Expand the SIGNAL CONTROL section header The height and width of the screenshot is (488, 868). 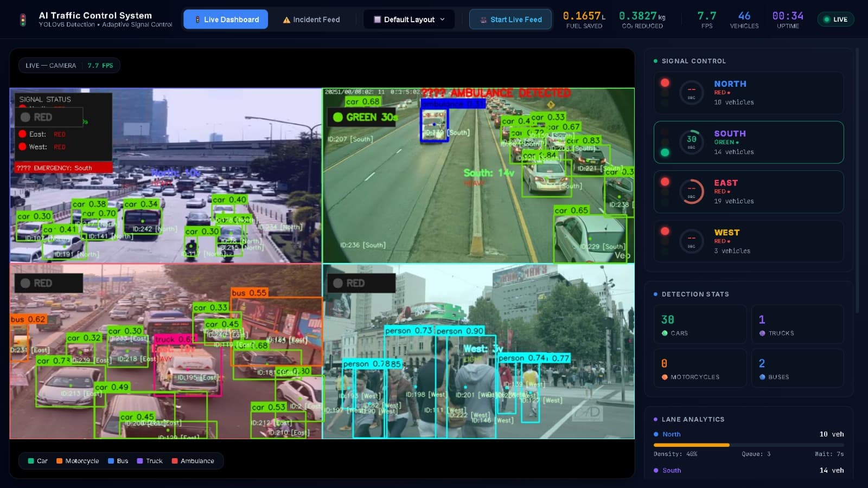691,61
